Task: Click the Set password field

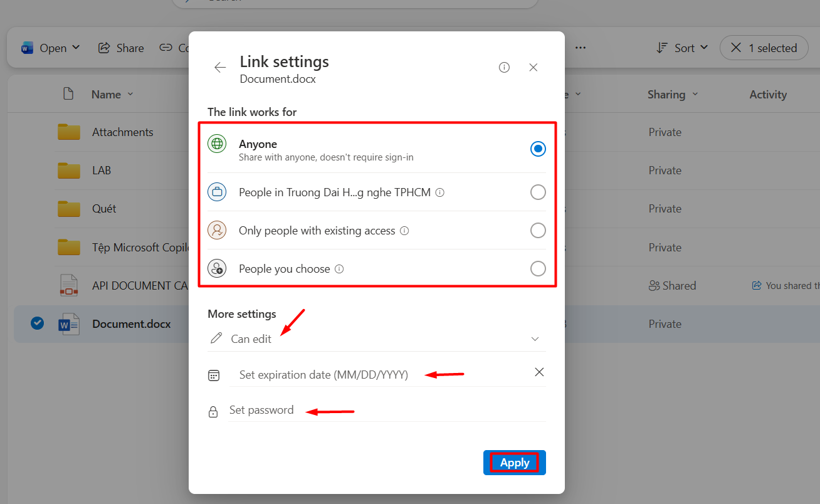Action: pos(386,411)
